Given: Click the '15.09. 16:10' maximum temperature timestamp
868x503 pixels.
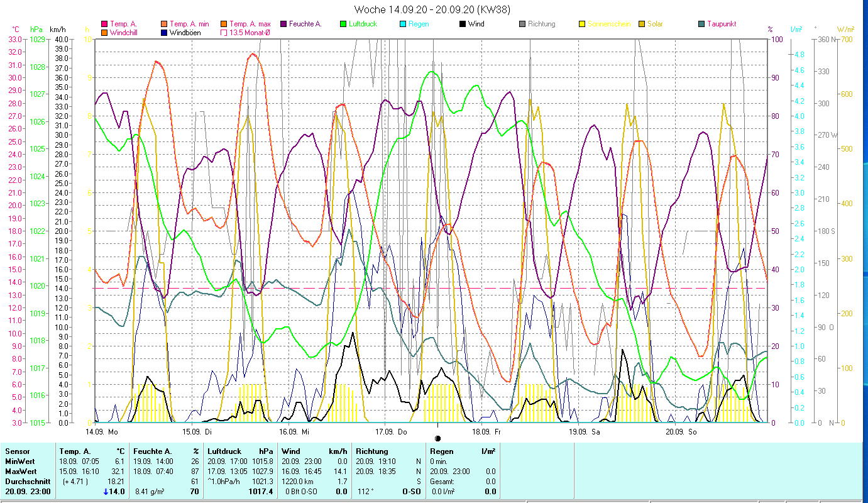Looking at the screenshot, I should (x=79, y=471).
